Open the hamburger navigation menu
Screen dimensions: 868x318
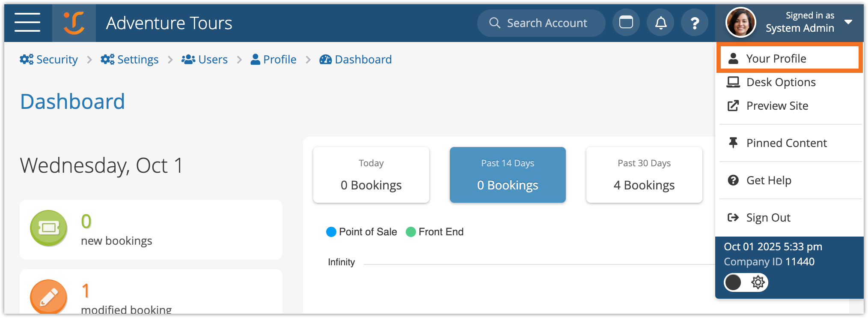click(x=27, y=23)
